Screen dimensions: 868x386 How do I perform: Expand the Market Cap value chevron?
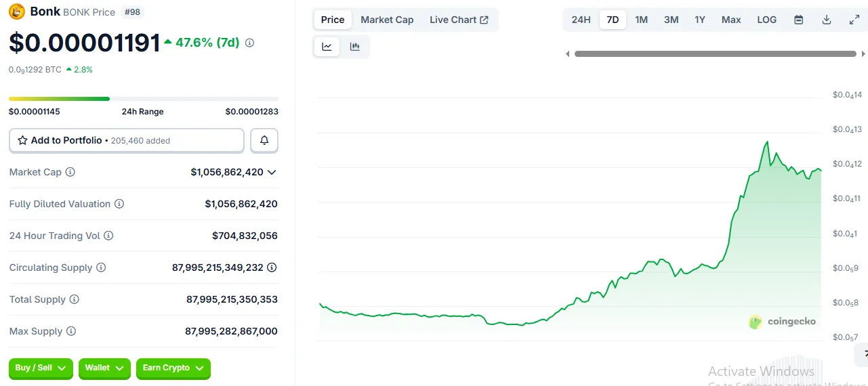(272, 172)
